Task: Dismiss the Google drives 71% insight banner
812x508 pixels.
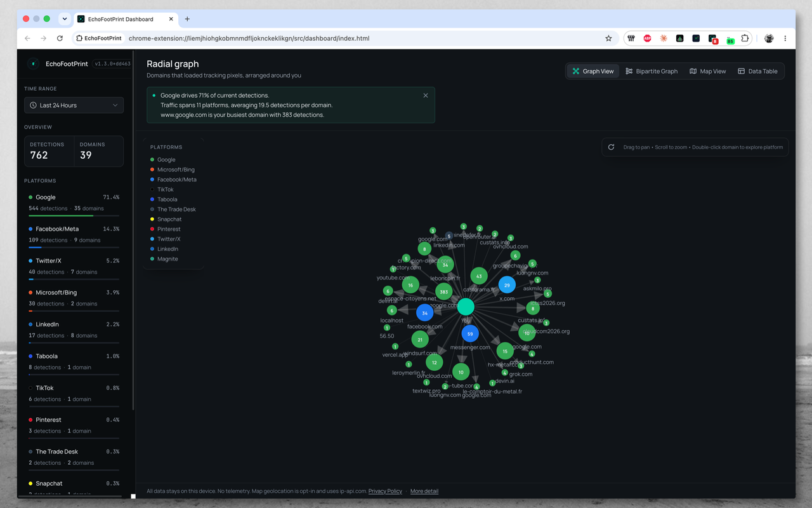Action: (x=426, y=95)
